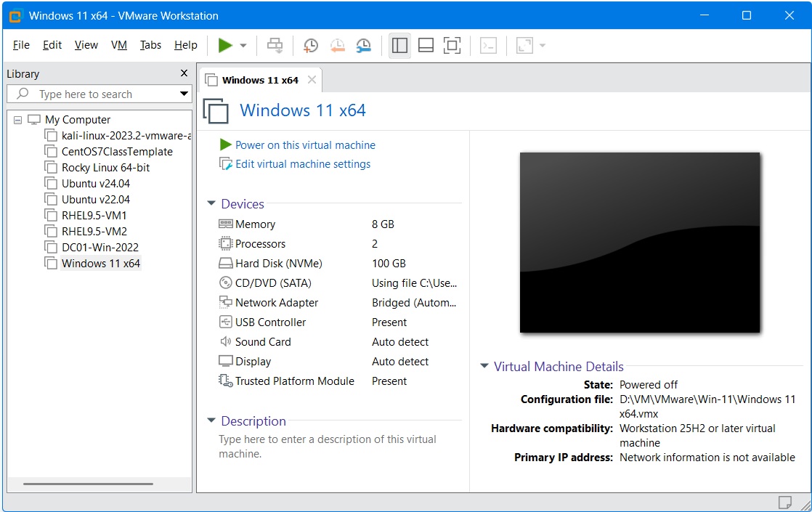Open the library search dropdown arrow
The width and height of the screenshot is (812, 512).
[184, 94]
